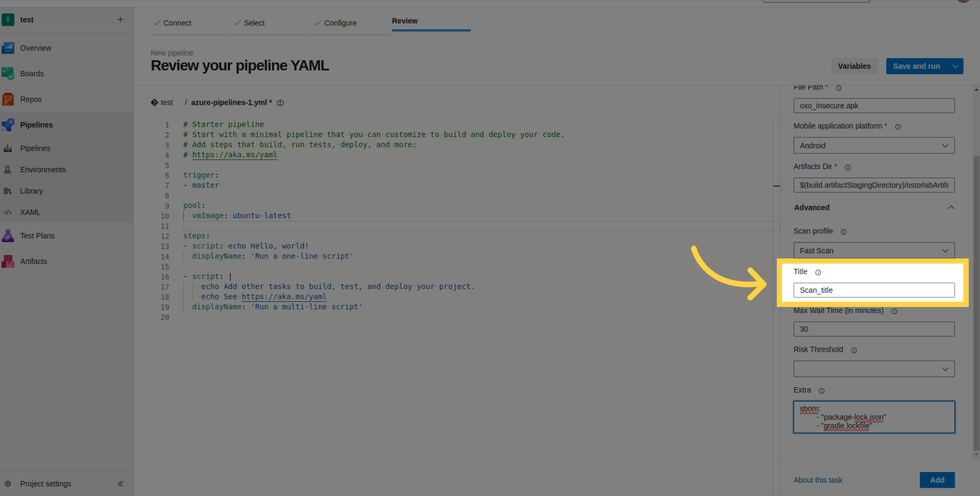Viewport: 980px width, 496px height.
Task: Click the Overview icon in sidebar
Action: click(x=8, y=48)
